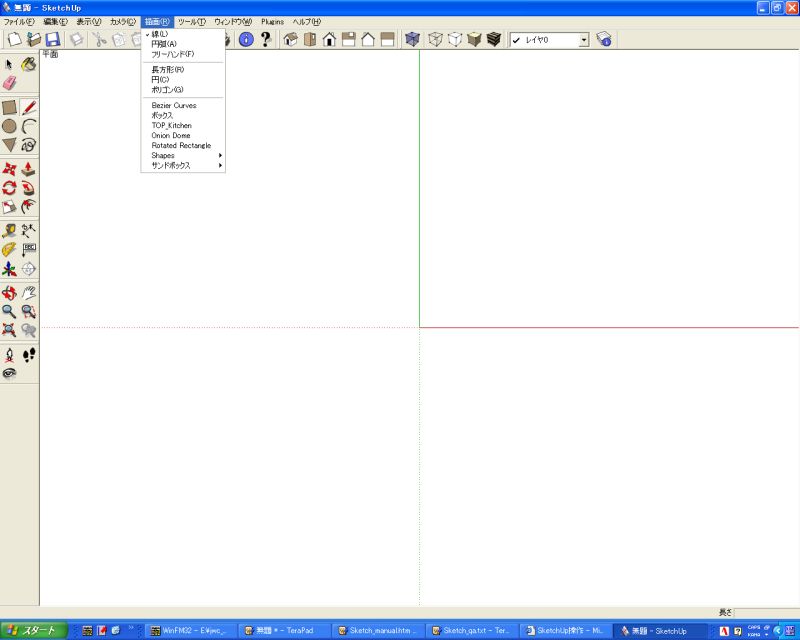Image resolution: width=800 pixels, height=640 pixels.
Task: Switch to Shaded face style
Action: pyautogui.click(x=474, y=39)
